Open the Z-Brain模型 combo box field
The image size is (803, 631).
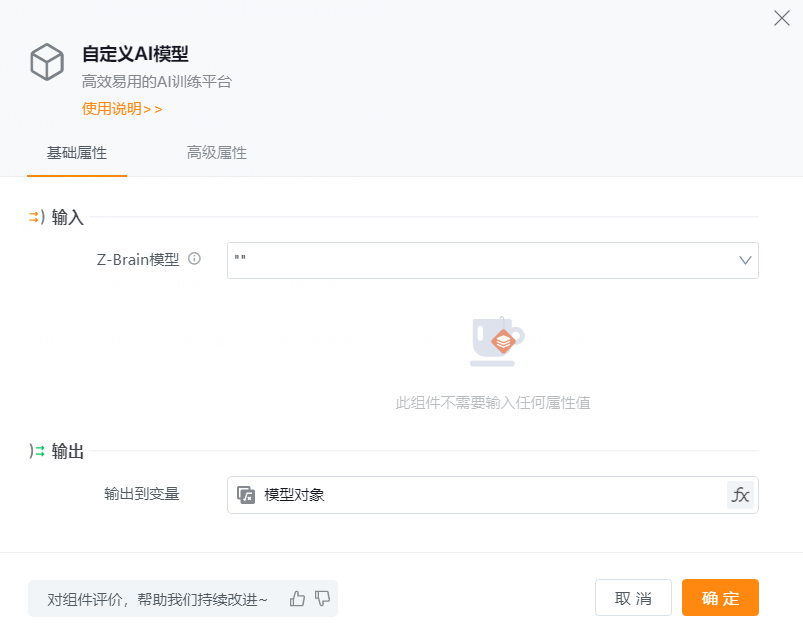[x=480, y=260]
